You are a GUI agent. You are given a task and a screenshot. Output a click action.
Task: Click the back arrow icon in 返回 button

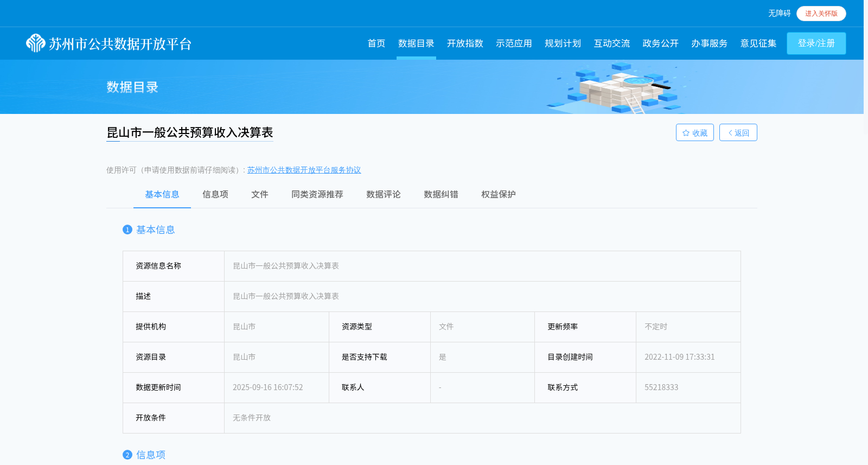[730, 133]
